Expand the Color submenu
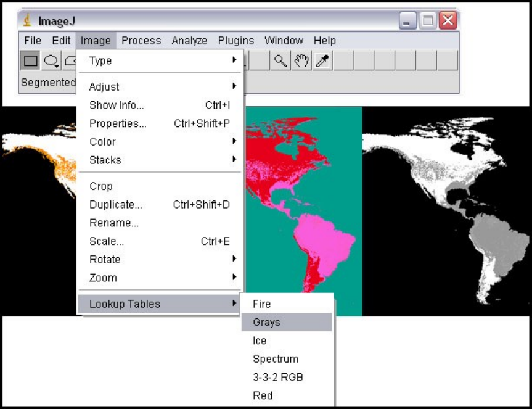 click(x=160, y=141)
